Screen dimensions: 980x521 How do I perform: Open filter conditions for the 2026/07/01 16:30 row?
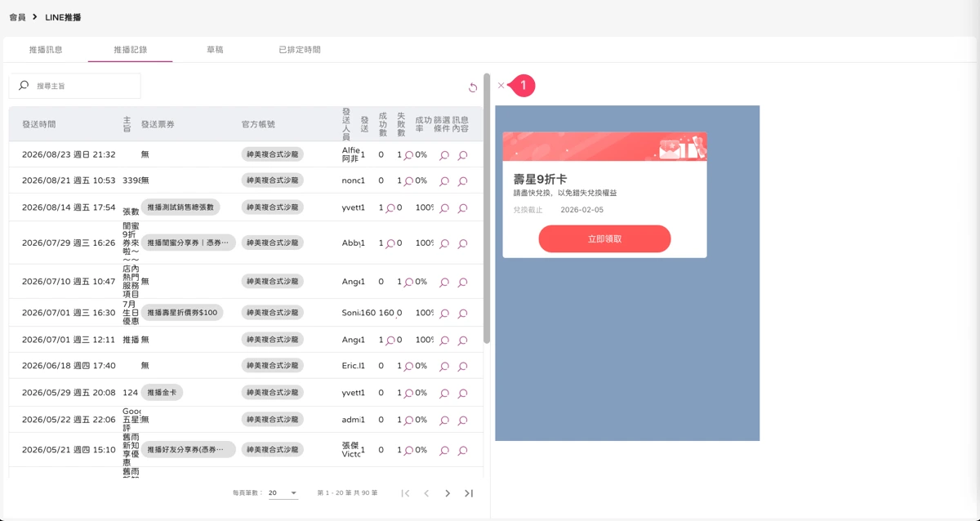pos(444,314)
